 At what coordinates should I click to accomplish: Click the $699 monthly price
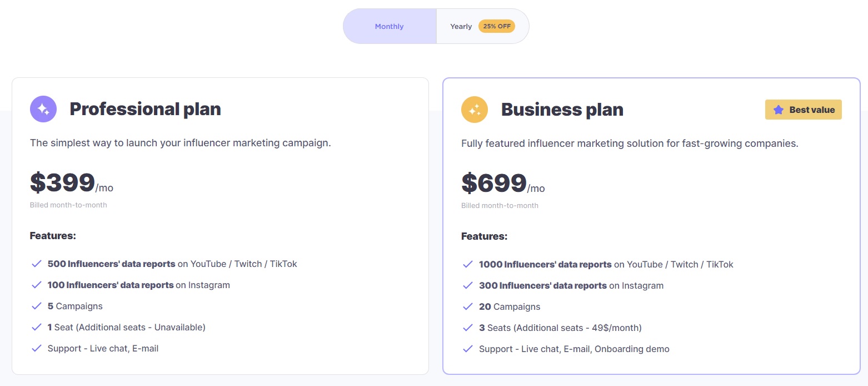click(x=494, y=183)
